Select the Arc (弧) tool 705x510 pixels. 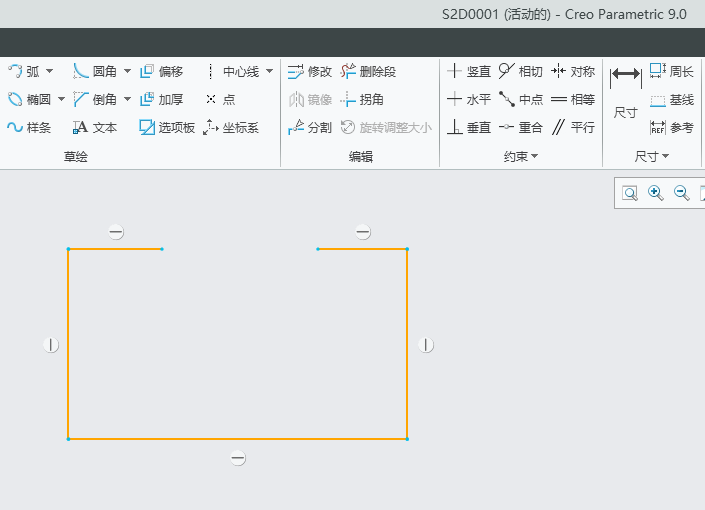click(x=23, y=71)
